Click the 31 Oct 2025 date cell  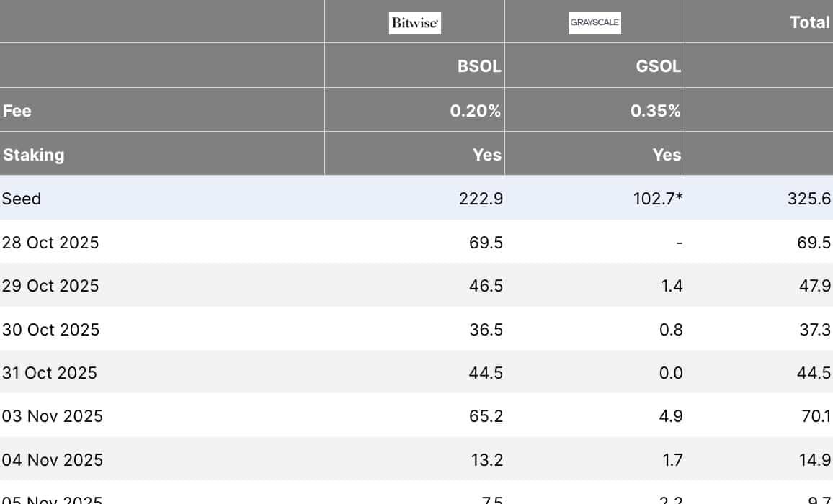49,373
